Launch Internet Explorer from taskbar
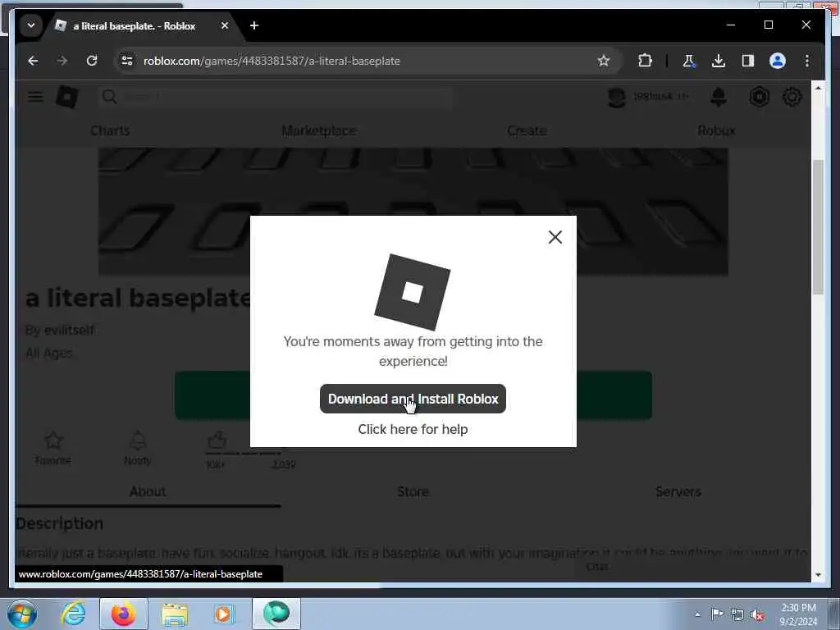The image size is (840, 630). coord(73,614)
